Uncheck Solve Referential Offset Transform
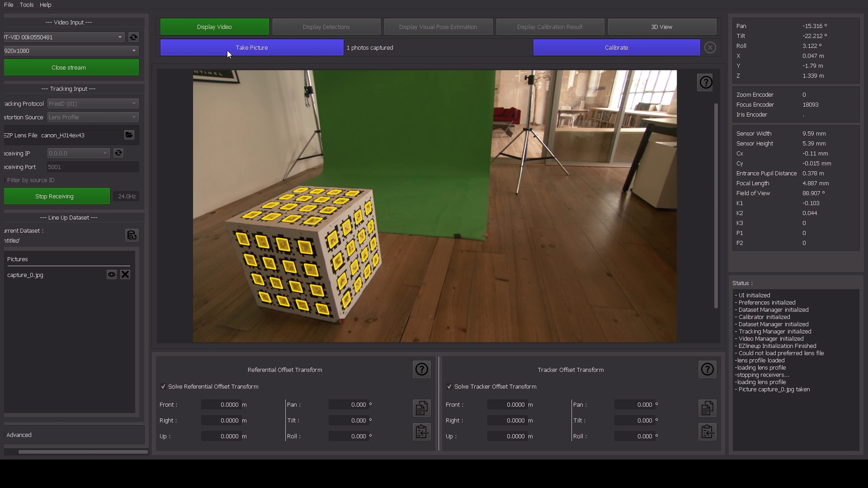868x488 pixels. [x=163, y=387]
